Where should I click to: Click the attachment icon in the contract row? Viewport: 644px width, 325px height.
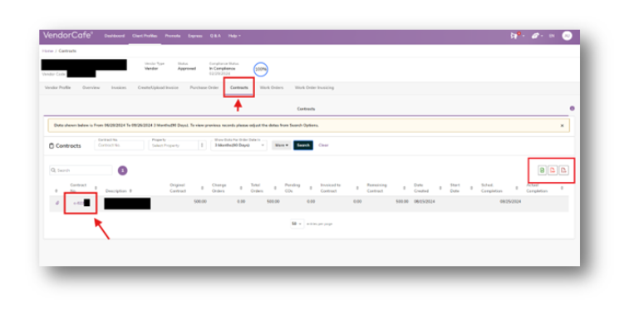point(57,203)
